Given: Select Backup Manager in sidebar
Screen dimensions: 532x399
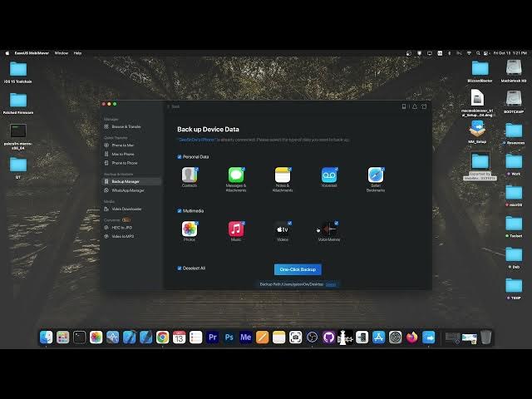Looking at the screenshot, I should 131,181.
